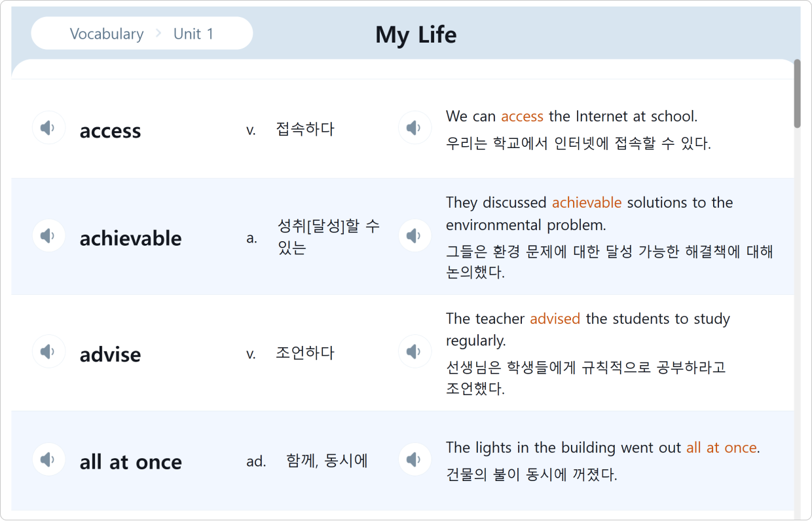812x521 pixels.
Task: Select Unit 1 in the breadcrumb
Action: click(x=193, y=34)
